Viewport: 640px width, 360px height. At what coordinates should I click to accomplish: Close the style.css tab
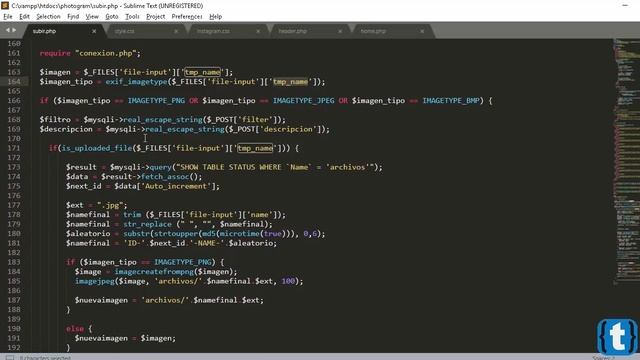[x=176, y=31]
